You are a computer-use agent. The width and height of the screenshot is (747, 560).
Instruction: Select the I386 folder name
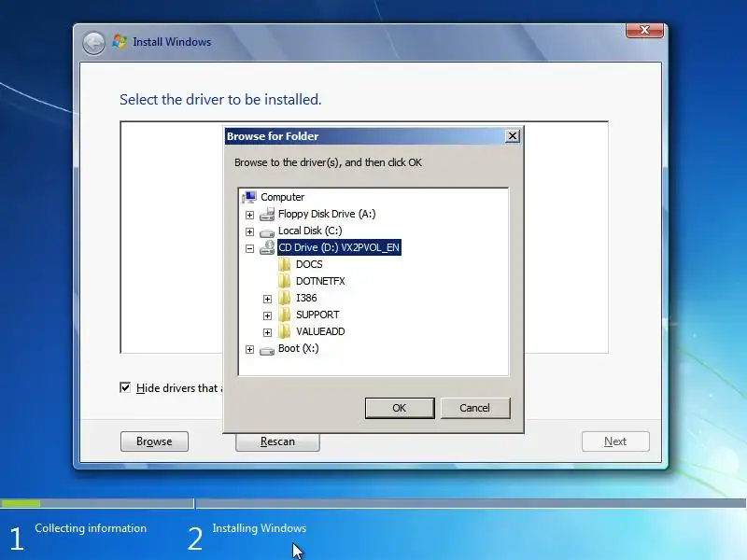pos(306,298)
